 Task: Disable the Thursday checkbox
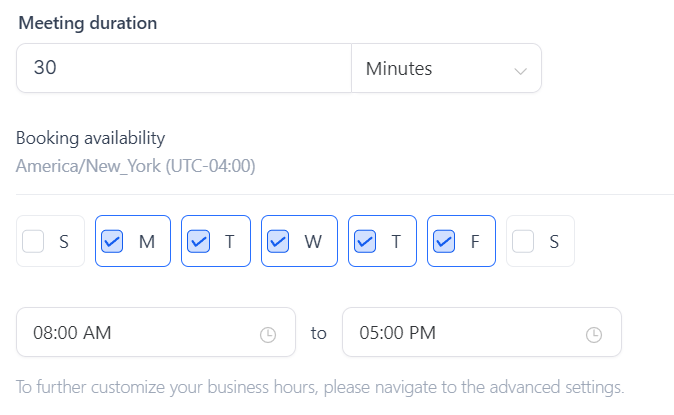(x=365, y=241)
